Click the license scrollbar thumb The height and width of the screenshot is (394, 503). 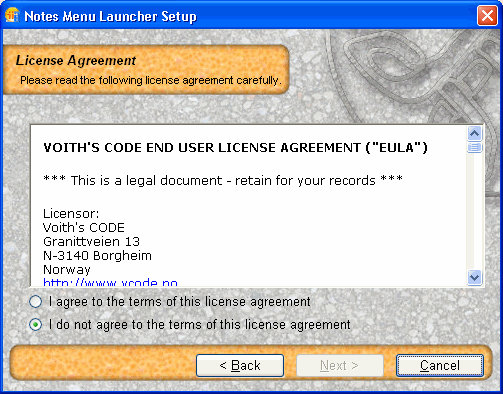(474, 147)
